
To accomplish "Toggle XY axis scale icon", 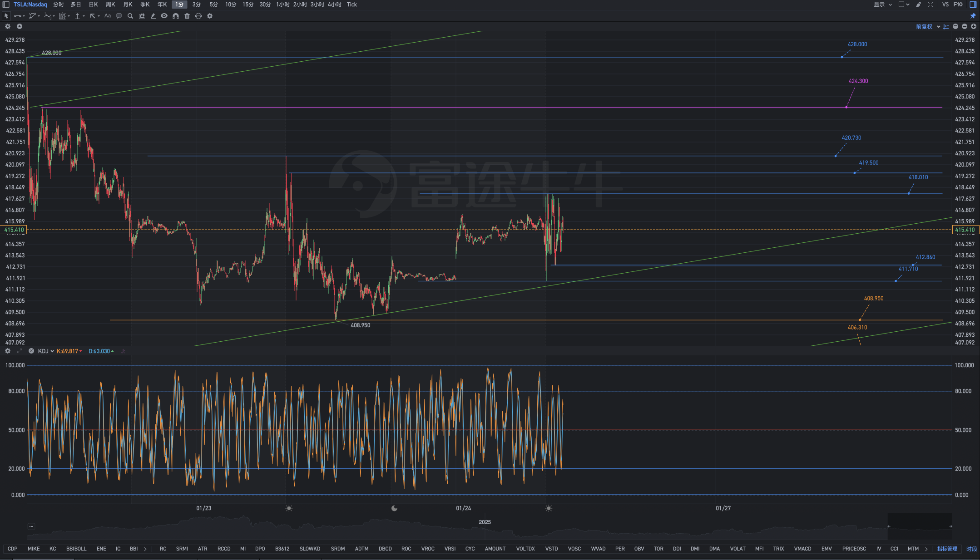I will 946,26.
